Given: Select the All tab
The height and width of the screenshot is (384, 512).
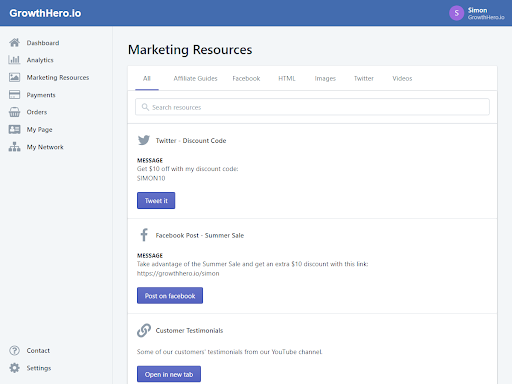Looking at the screenshot, I should point(147,78).
